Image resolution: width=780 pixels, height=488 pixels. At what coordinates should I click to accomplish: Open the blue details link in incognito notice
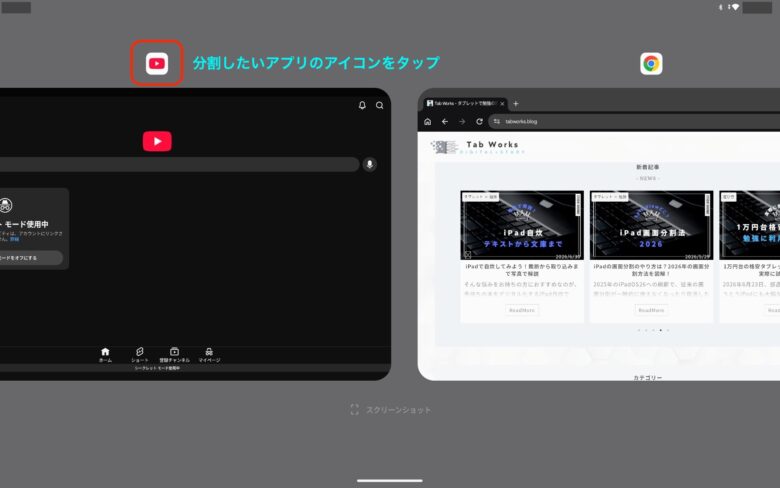[x=14, y=239]
